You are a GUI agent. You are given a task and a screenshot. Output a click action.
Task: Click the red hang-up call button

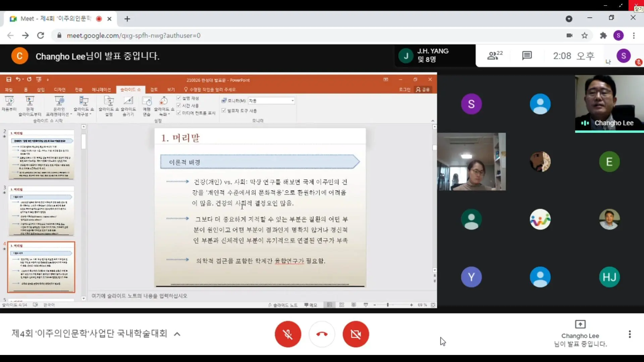[322, 334]
